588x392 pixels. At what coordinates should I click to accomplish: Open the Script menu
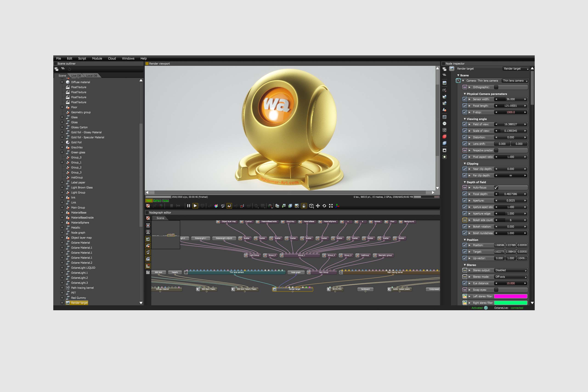click(x=82, y=59)
